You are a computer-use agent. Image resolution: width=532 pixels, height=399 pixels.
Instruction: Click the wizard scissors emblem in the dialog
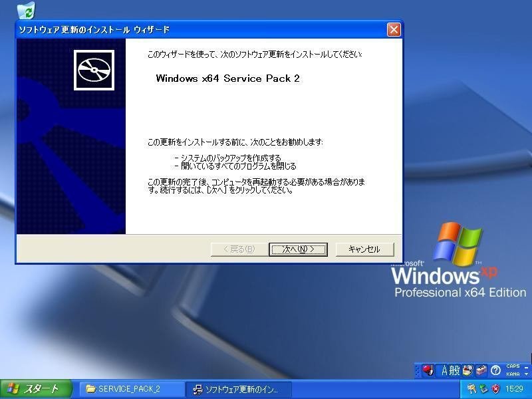pyautogui.click(x=94, y=68)
